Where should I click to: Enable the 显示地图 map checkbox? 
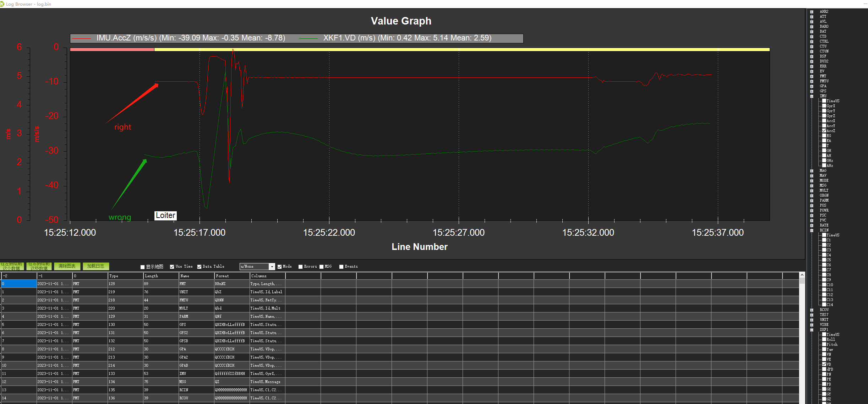[142, 267]
